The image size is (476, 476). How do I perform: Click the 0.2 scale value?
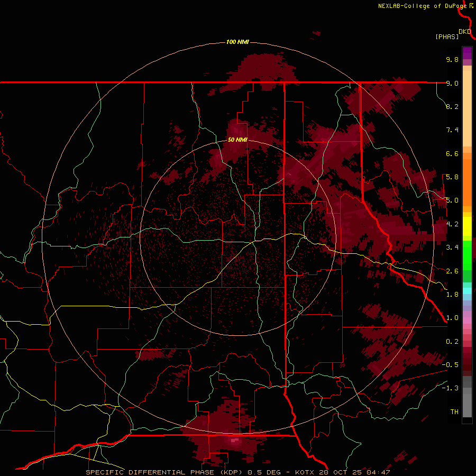click(x=452, y=342)
